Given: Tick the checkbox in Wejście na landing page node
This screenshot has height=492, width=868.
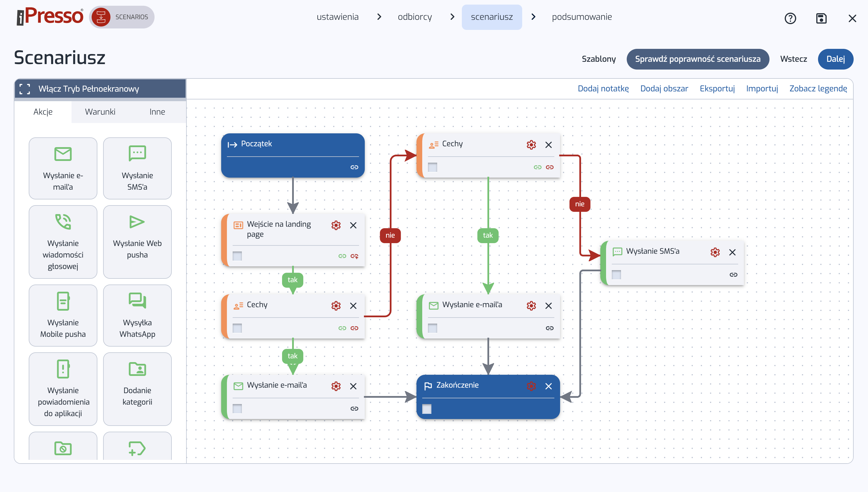Looking at the screenshot, I should click(237, 256).
